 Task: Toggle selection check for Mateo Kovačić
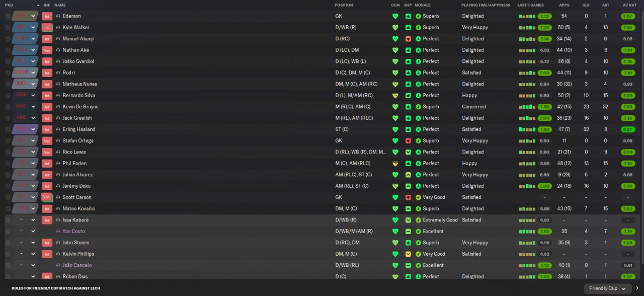pyautogui.click(x=8, y=209)
